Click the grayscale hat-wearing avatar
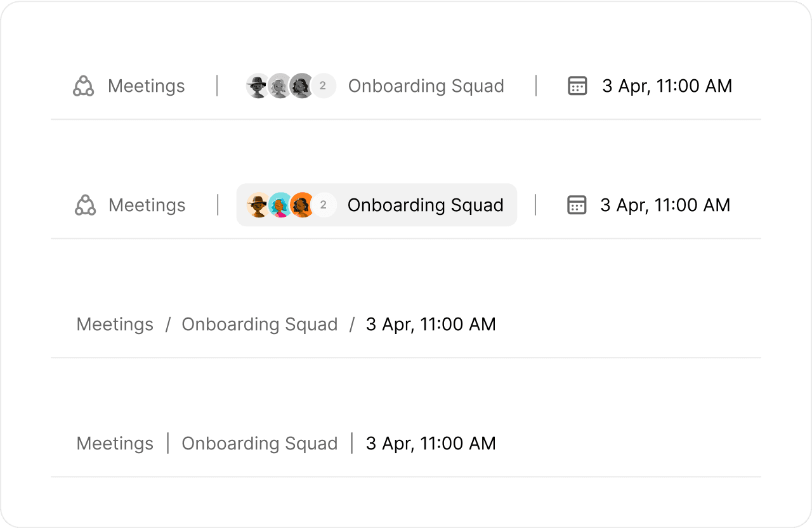The width and height of the screenshot is (812, 528). (x=257, y=86)
